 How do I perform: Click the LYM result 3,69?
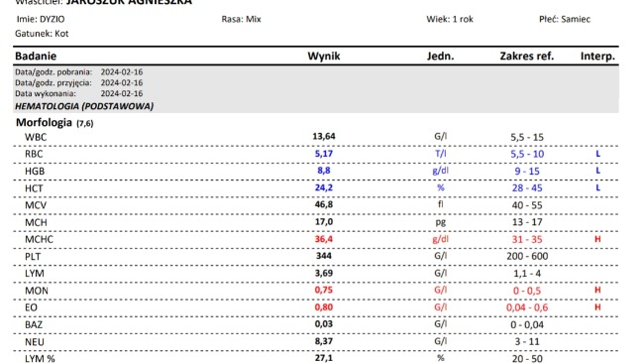[x=324, y=273]
